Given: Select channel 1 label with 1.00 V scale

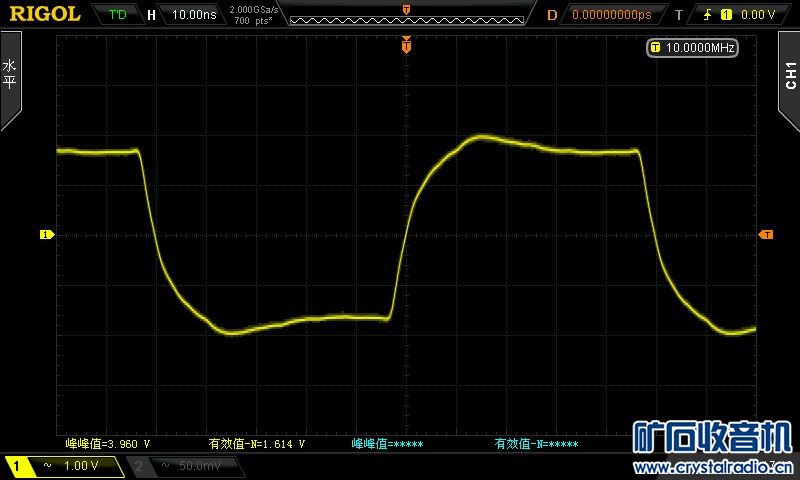Looking at the screenshot, I should (64, 466).
